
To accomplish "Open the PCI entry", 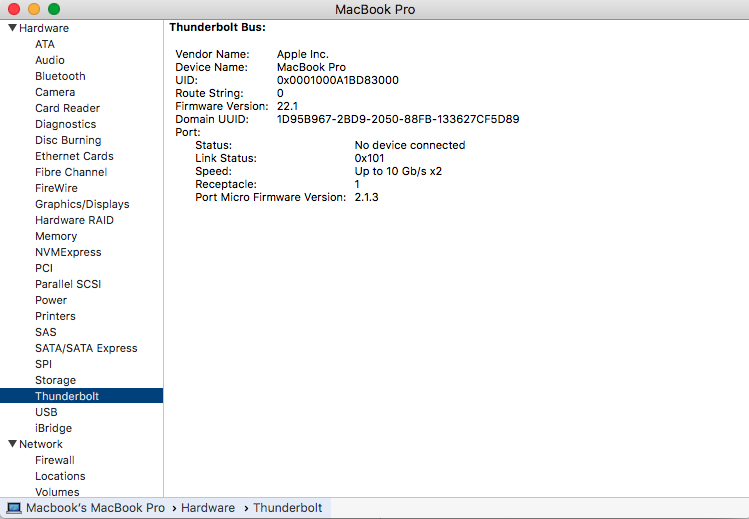I will 43,268.
